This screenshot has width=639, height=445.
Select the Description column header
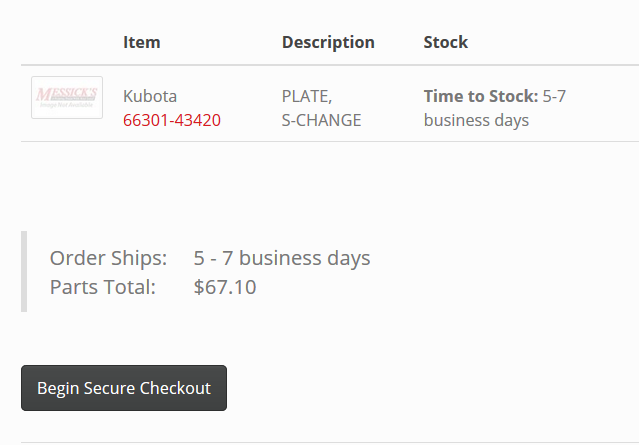pos(328,42)
